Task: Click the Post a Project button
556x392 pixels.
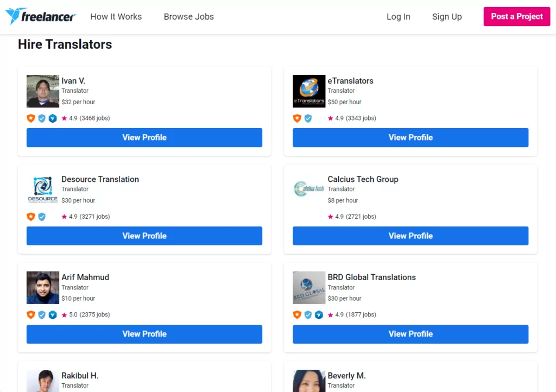Action: tap(517, 16)
